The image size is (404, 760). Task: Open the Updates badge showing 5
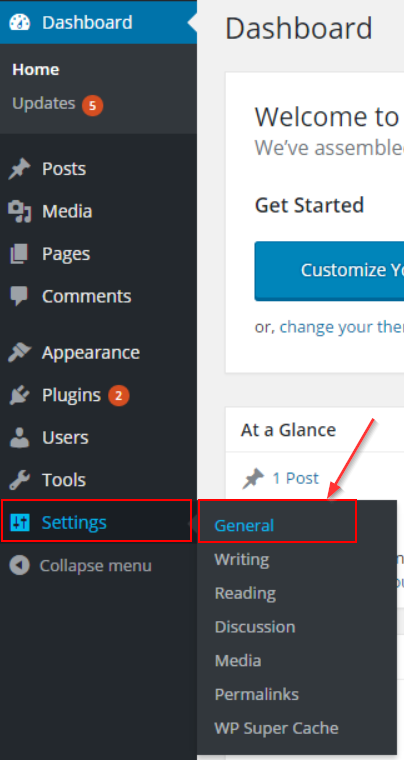click(x=92, y=105)
